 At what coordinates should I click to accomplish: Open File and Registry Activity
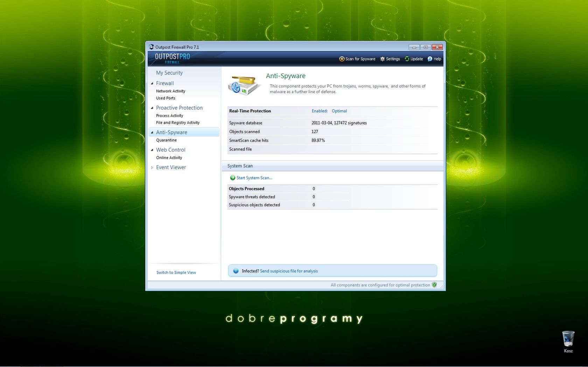[178, 123]
